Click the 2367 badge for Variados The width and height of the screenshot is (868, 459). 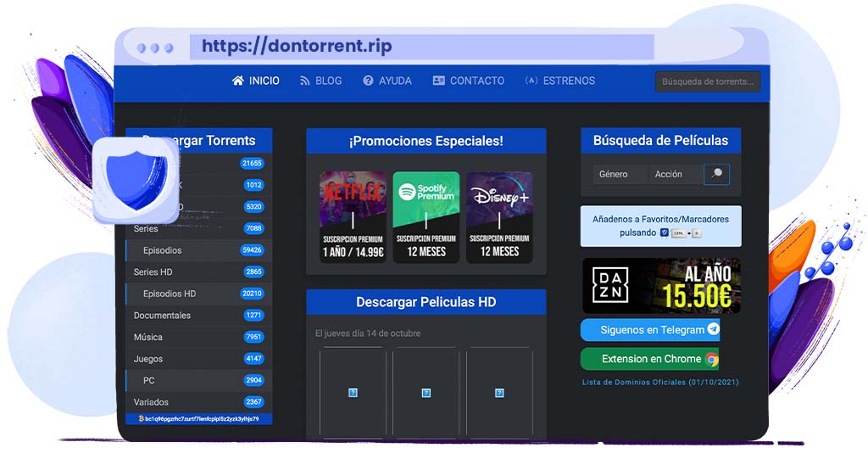253,402
